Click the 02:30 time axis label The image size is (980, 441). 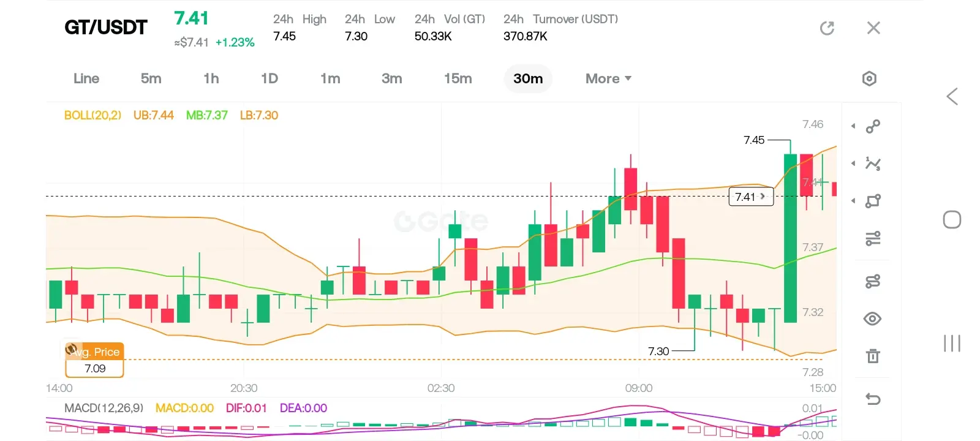441,388
